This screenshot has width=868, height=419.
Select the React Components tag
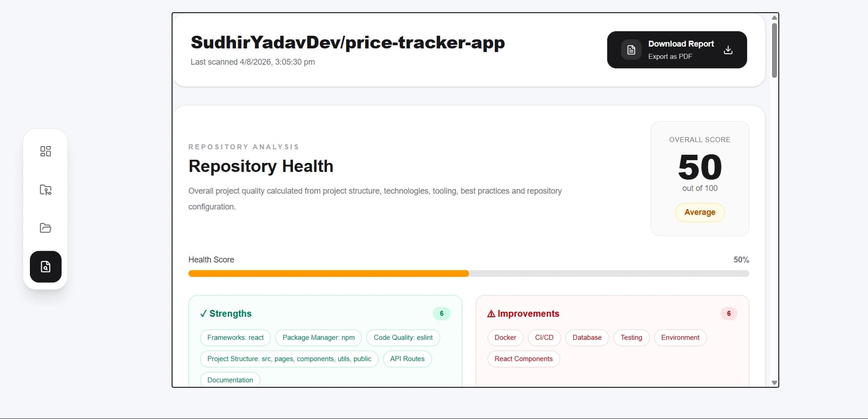pyautogui.click(x=523, y=359)
